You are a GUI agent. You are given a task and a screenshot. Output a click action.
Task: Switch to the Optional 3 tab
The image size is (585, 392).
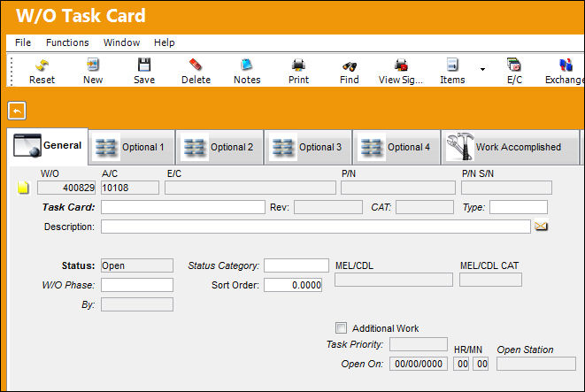[x=308, y=147]
